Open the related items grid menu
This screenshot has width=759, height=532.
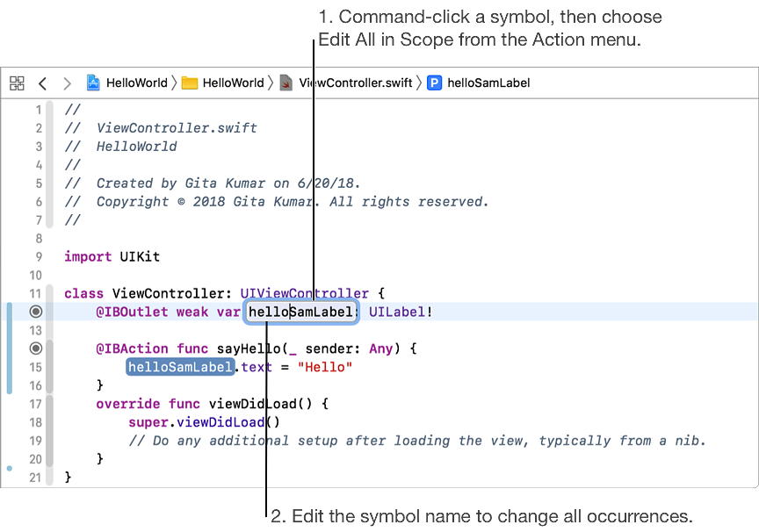(17, 83)
